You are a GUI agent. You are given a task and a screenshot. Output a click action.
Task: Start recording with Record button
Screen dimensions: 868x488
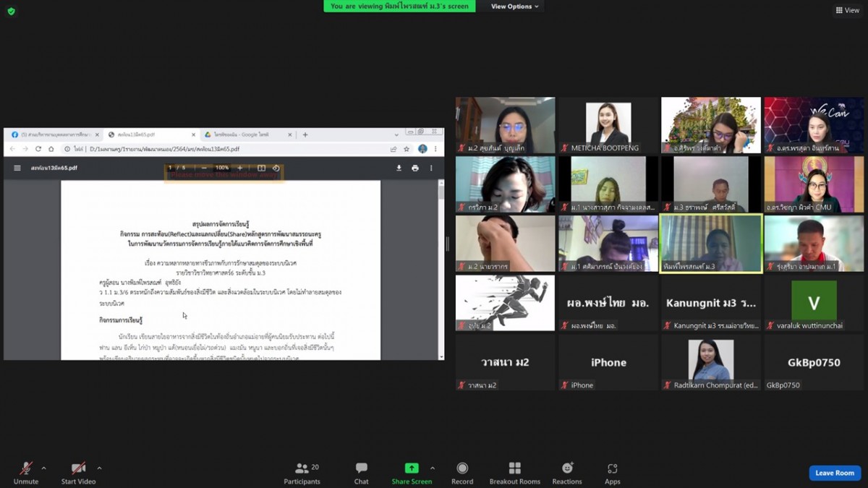462,473
